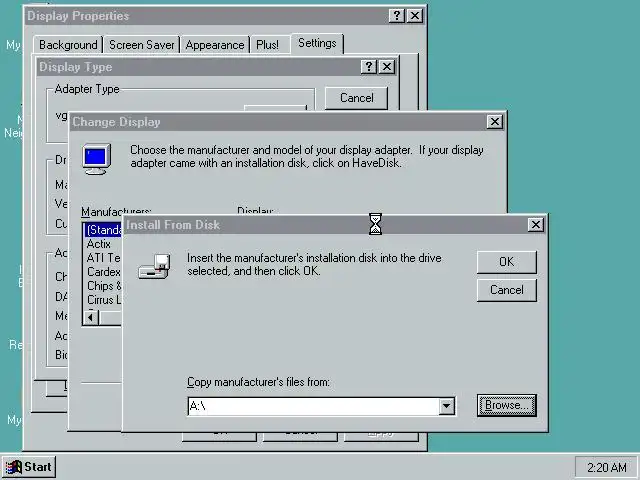The width and height of the screenshot is (640, 480).
Task: Open the Start menu
Action: click(x=29, y=467)
